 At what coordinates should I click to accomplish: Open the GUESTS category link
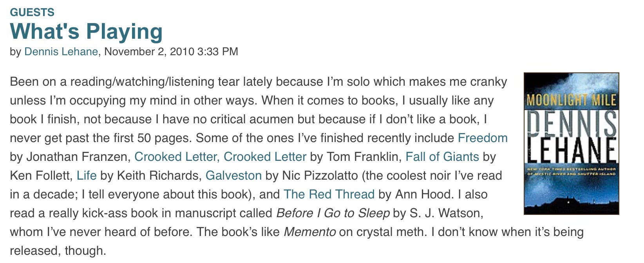click(32, 12)
